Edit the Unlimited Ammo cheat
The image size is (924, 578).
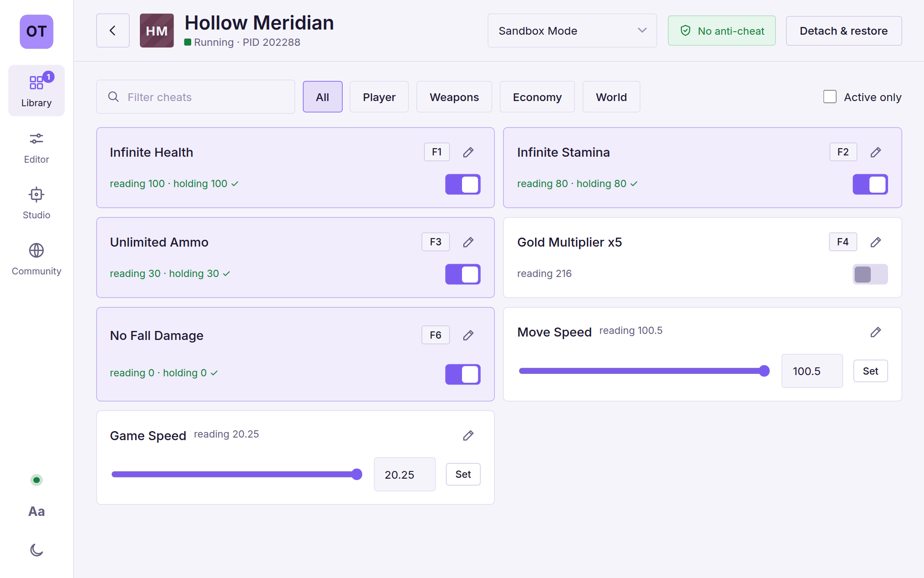point(468,242)
